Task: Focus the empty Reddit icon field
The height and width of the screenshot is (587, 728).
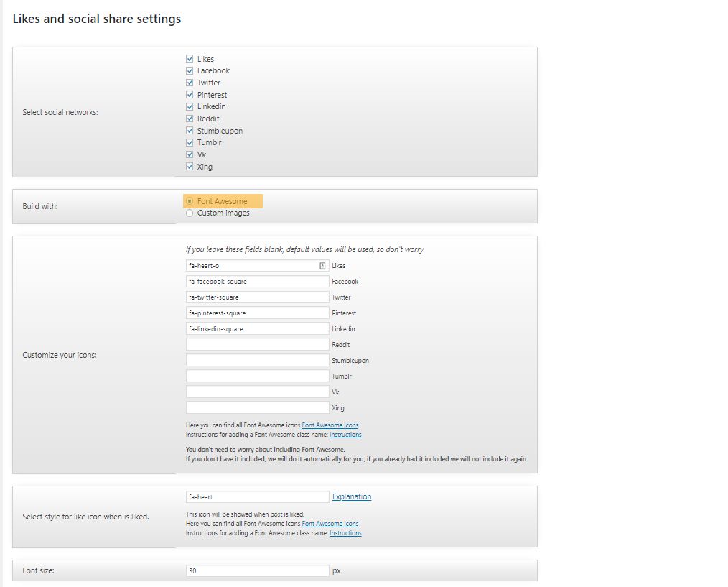Action: click(257, 345)
